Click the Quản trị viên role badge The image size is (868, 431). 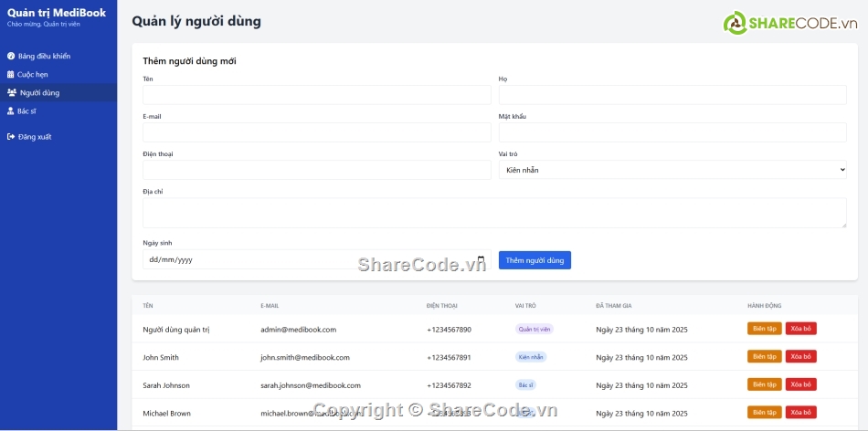(535, 330)
